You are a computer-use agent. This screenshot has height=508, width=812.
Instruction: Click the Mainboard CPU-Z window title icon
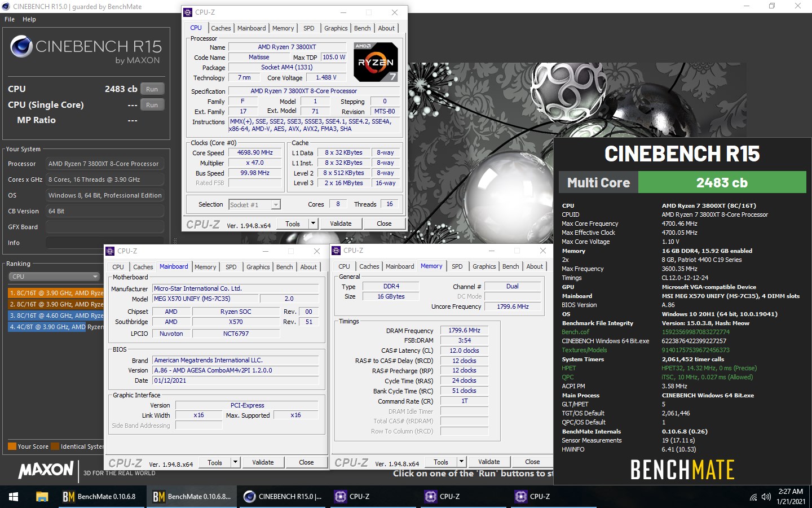[x=111, y=251]
